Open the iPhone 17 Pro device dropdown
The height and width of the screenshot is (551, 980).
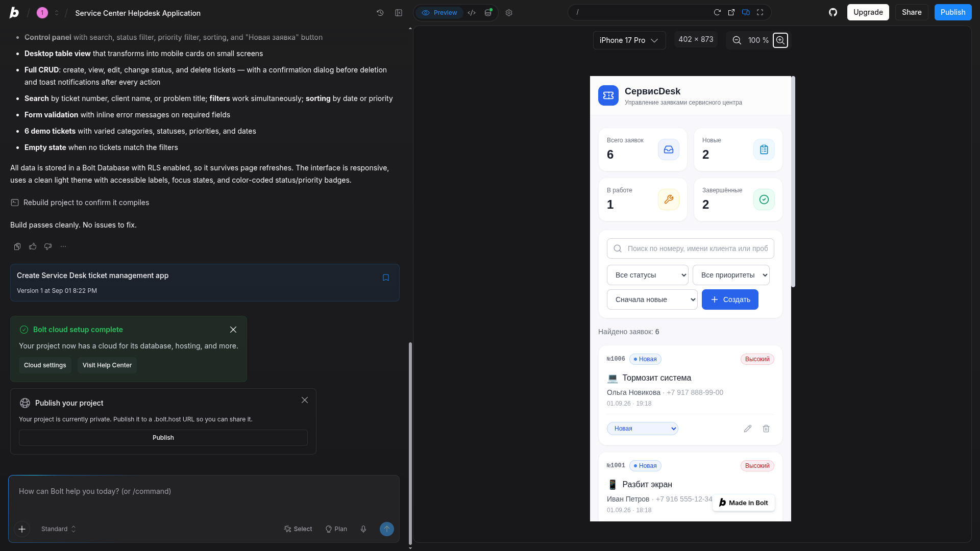click(x=629, y=40)
